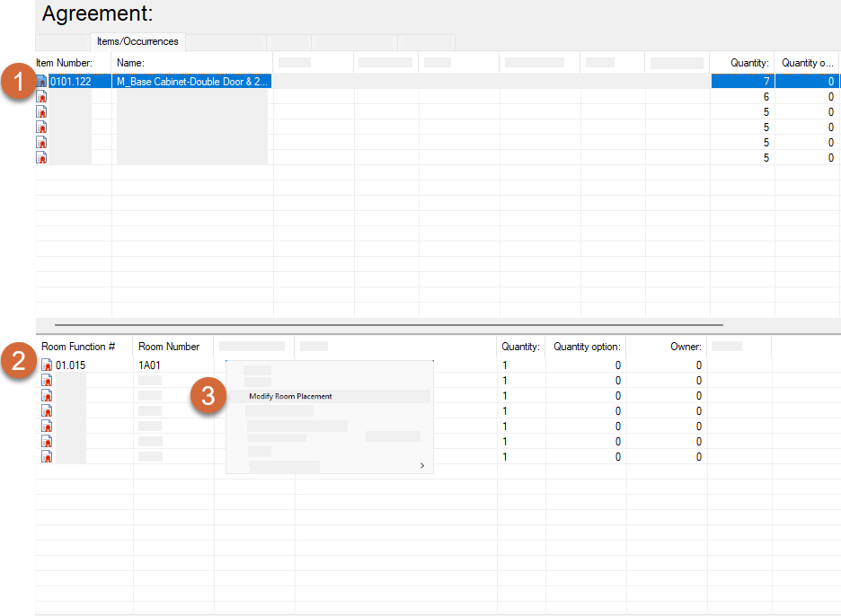Sort by the Name column header

(130, 63)
